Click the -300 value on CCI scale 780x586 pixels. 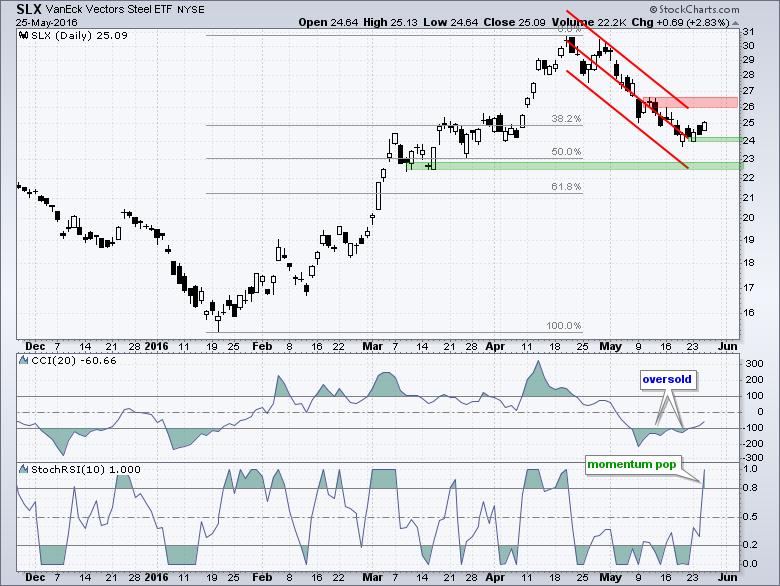coord(752,457)
